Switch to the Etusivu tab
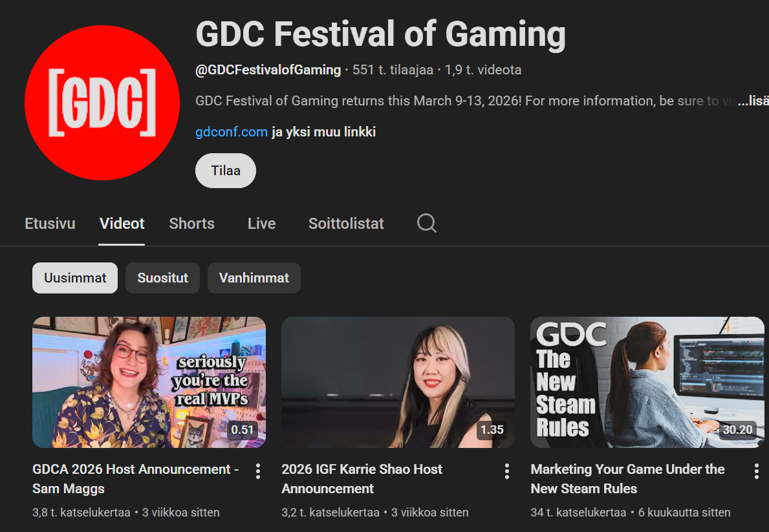Screen dimensions: 769x532 [50, 224]
